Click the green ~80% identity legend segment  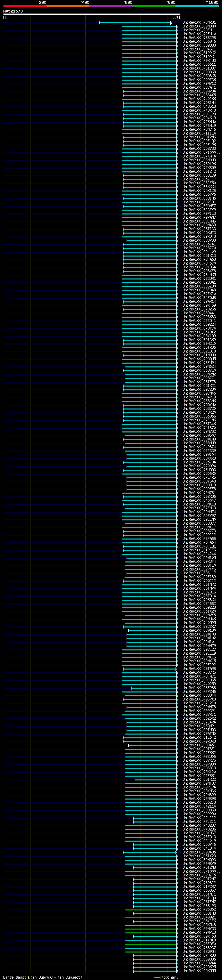(x=154, y=6)
